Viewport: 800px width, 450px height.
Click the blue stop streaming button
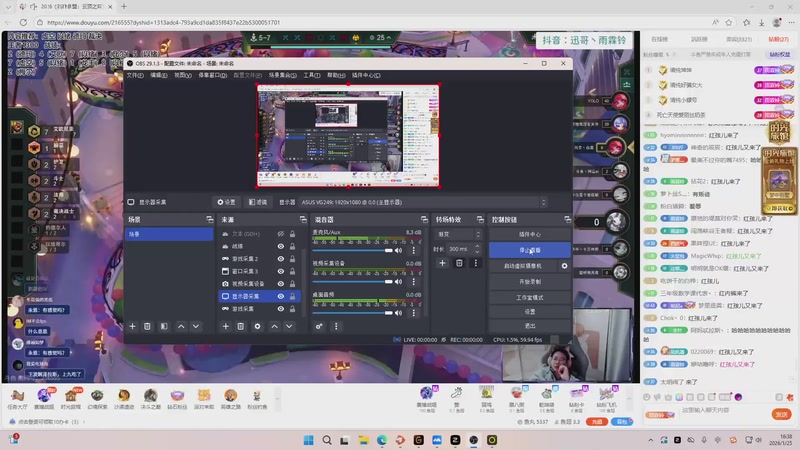530,250
